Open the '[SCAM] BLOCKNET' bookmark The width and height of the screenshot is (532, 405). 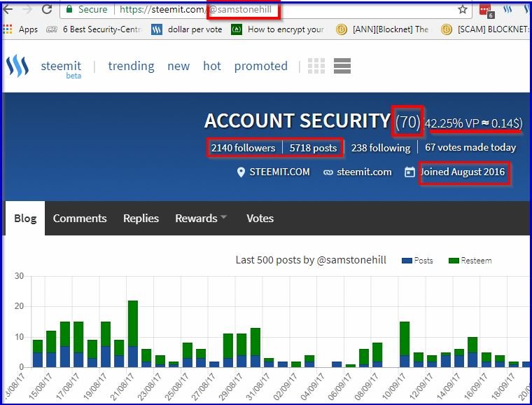click(486, 29)
